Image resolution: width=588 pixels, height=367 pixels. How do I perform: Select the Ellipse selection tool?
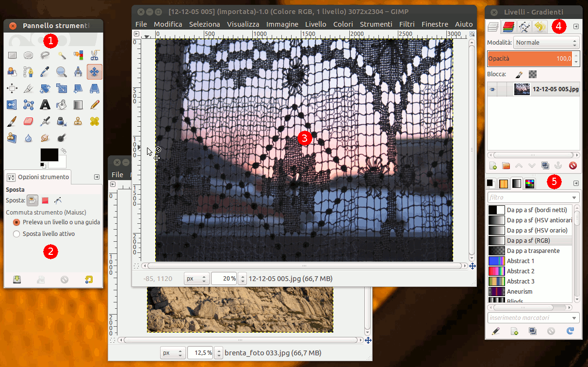(x=29, y=55)
